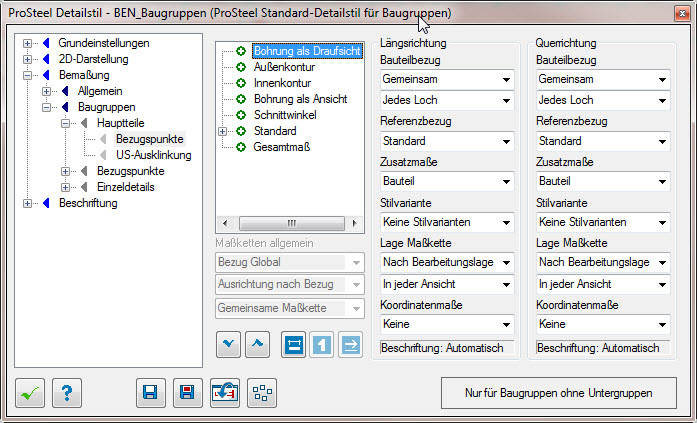Click Querrichtung Beschriftung: Automatisch button

[x=603, y=348]
